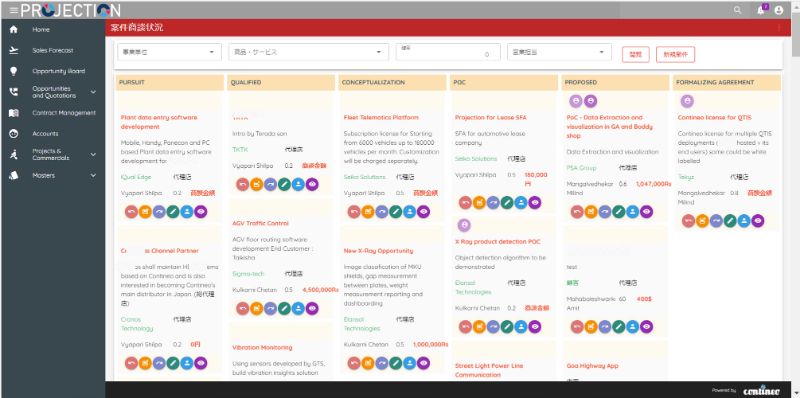
Task: Open the 事業単位 dropdown filter
Action: [169, 52]
